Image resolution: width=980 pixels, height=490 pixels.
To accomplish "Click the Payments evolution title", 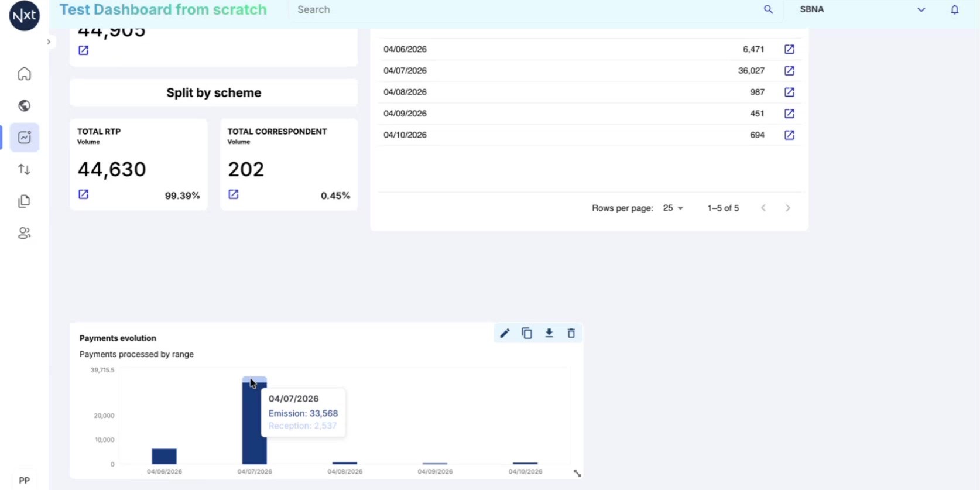I will (118, 338).
